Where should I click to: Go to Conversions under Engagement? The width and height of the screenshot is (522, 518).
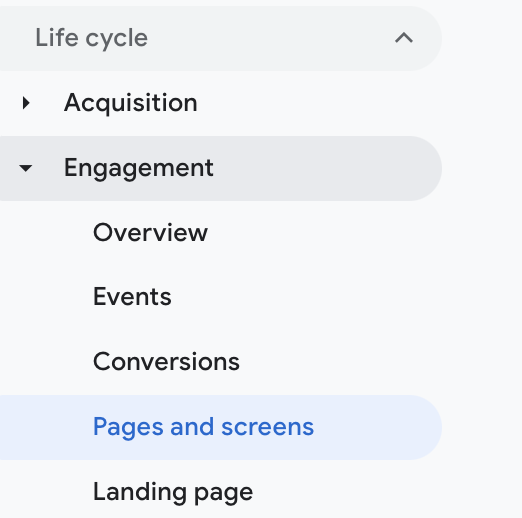166,362
